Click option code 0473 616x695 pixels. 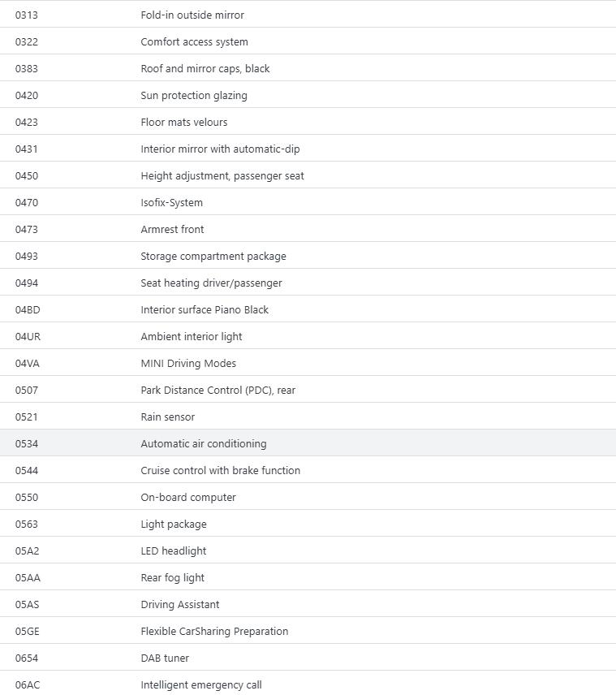(27, 229)
